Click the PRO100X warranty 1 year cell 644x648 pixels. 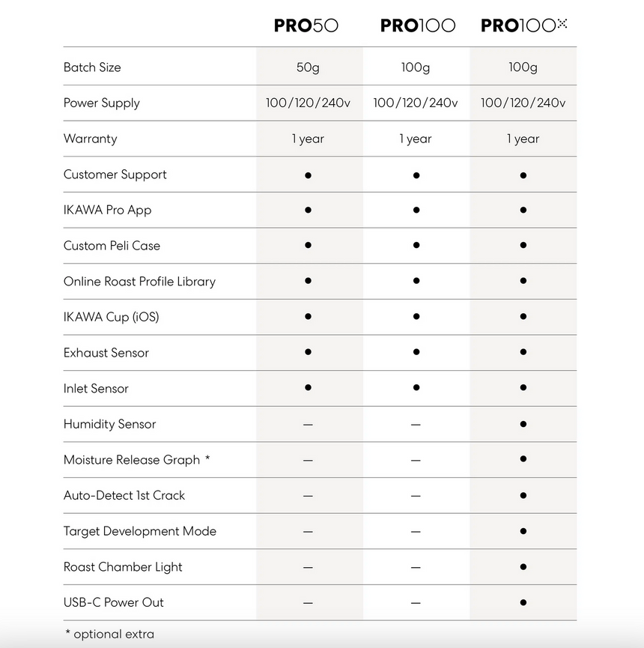tap(523, 139)
